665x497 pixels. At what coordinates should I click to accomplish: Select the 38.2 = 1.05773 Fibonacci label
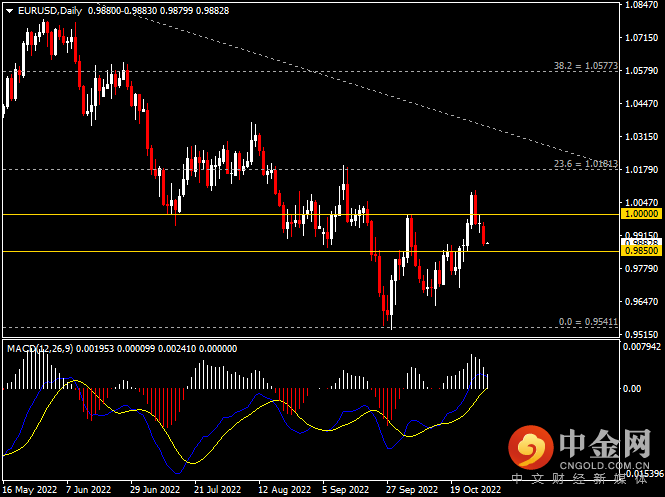(586, 66)
